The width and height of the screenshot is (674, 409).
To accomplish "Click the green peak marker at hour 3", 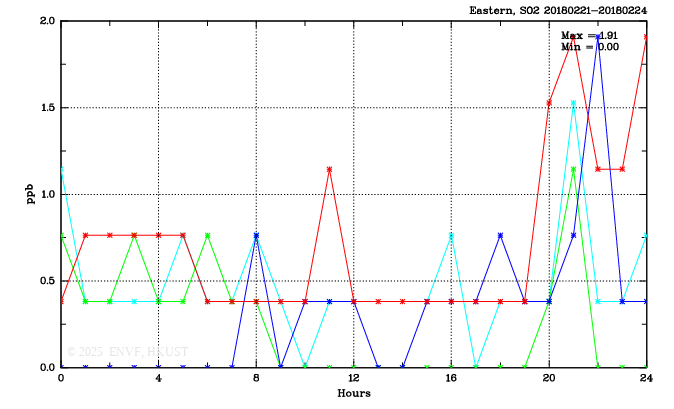I will (x=134, y=235).
